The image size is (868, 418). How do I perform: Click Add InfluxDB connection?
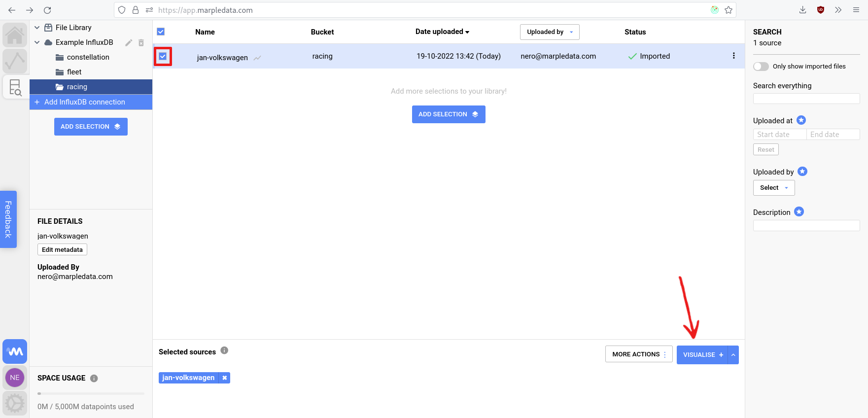pyautogui.click(x=91, y=102)
